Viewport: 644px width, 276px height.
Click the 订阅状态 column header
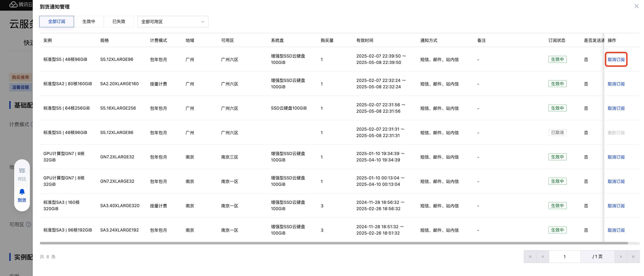coord(557,40)
